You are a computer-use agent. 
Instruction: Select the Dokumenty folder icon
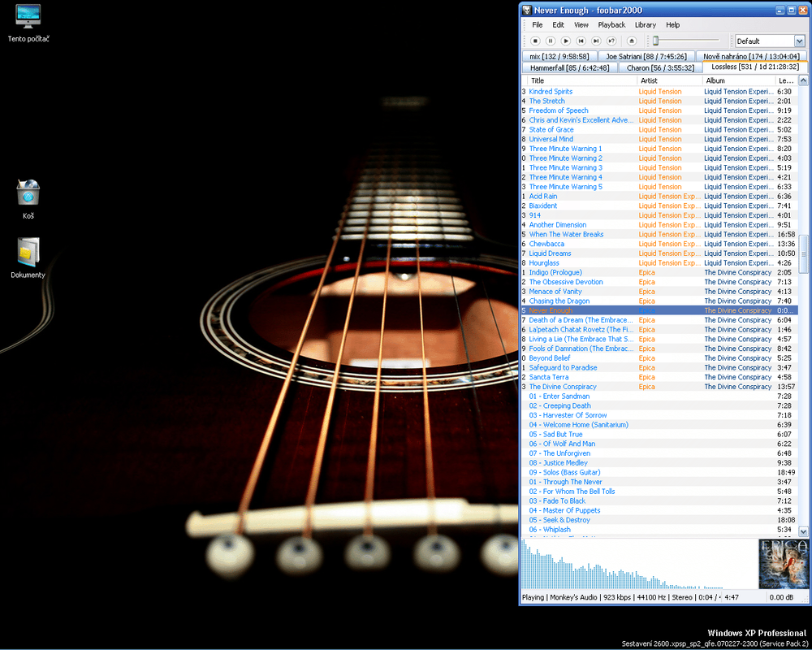pyautogui.click(x=28, y=258)
